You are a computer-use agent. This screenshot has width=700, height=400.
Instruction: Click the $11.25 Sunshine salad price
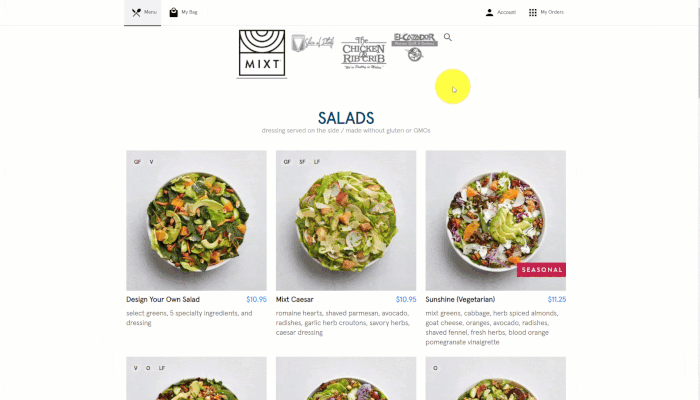[x=557, y=300]
